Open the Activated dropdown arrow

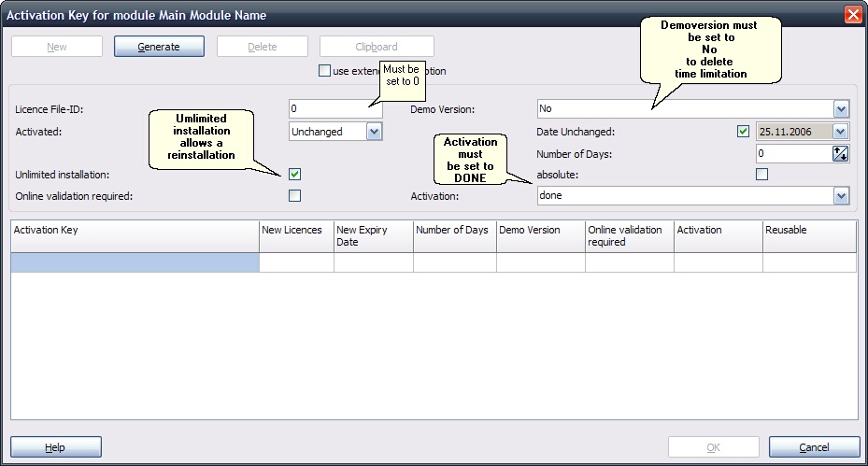(374, 132)
